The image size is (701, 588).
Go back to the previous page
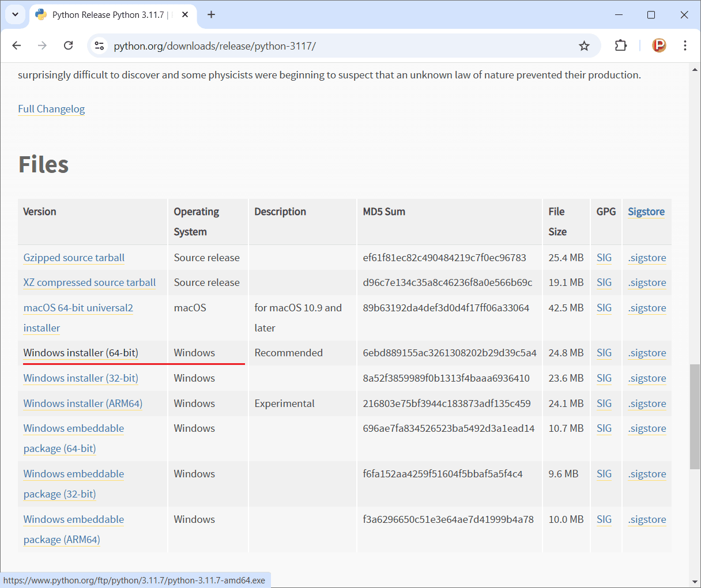point(17,46)
